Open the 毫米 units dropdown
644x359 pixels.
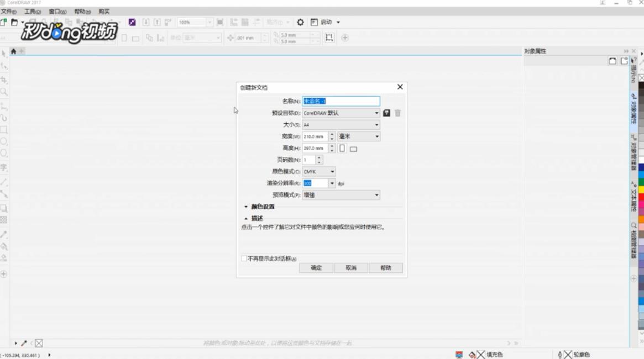tap(359, 136)
